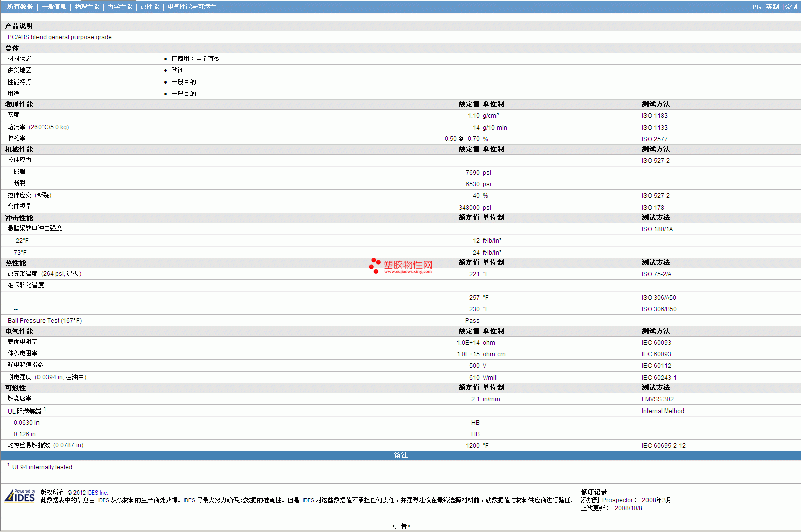Click the IEC 60695-2-12 test method text
This screenshot has height=532, width=801.
(x=664, y=446)
